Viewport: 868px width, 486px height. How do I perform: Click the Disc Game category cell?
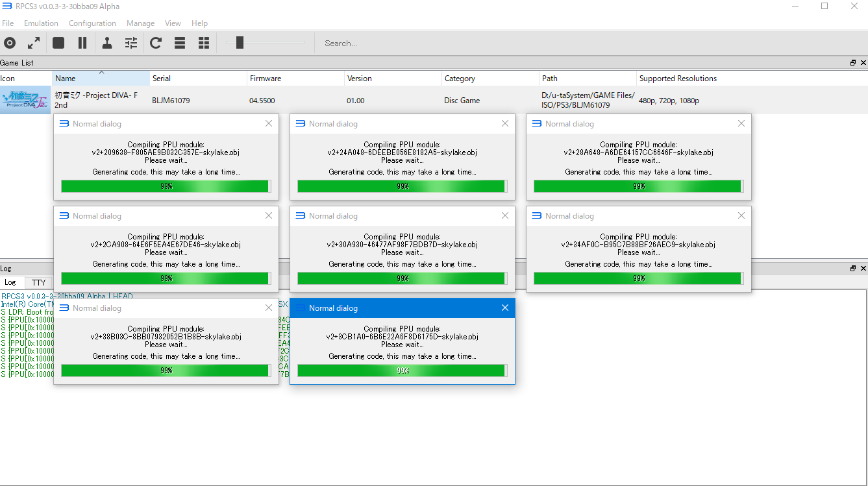(x=462, y=101)
